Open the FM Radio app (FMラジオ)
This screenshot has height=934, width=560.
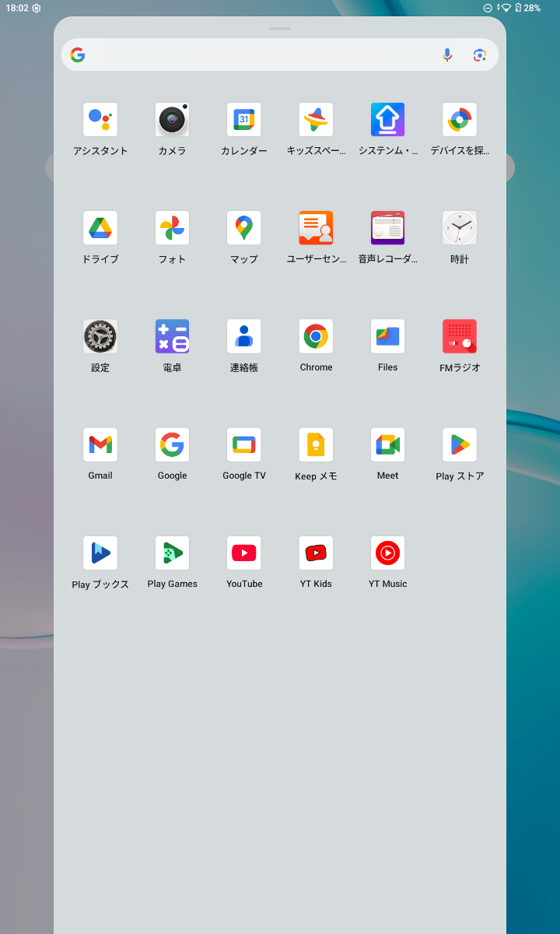(460, 336)
